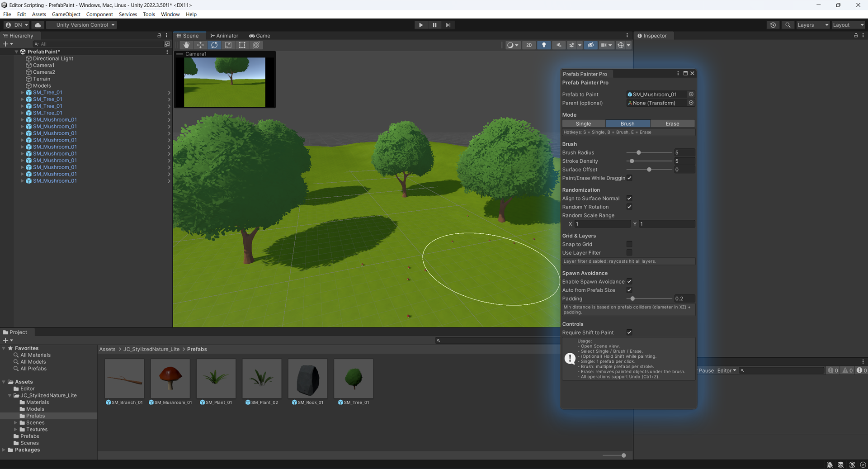Disable Require Shift to Paint checkbox

[x=629, y=332]
